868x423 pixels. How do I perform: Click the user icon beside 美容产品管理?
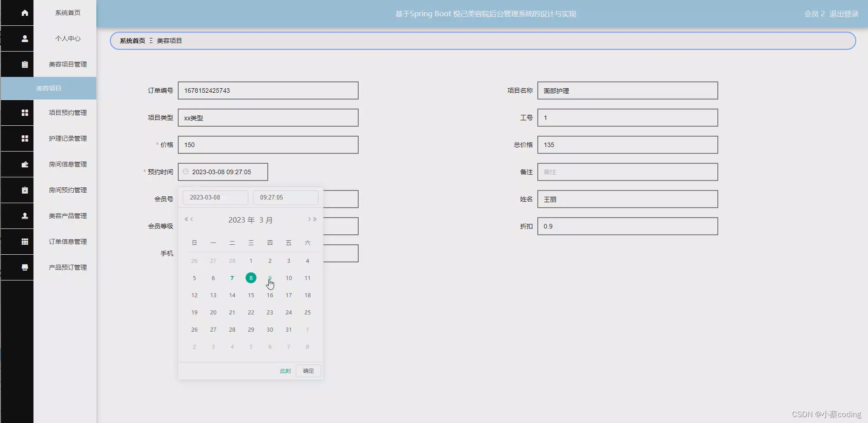(25, 216)
